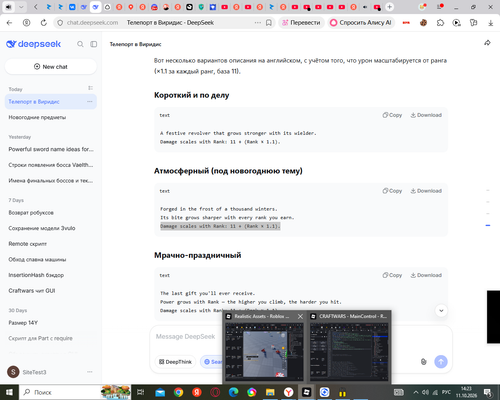Go back using the browser back arrow
The height and width of the screenshot is (400, 500).
[9, 23]
